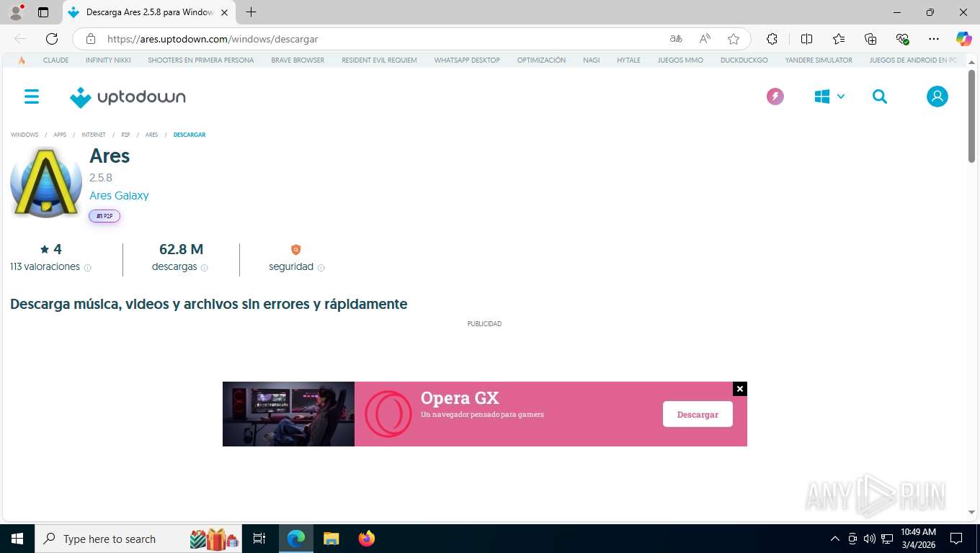980x553 pixels.
Task: Click the scrollbar down arrow
Action: click(972, 512)
